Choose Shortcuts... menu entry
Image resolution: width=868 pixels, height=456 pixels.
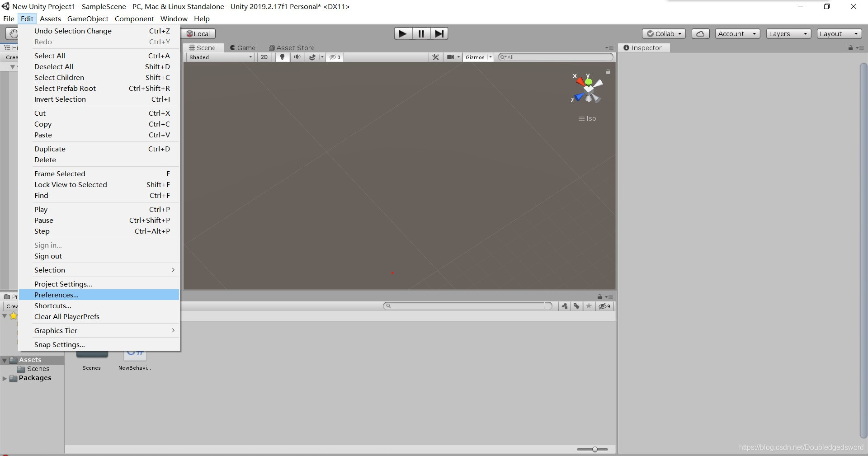click(x=99, y=306)
